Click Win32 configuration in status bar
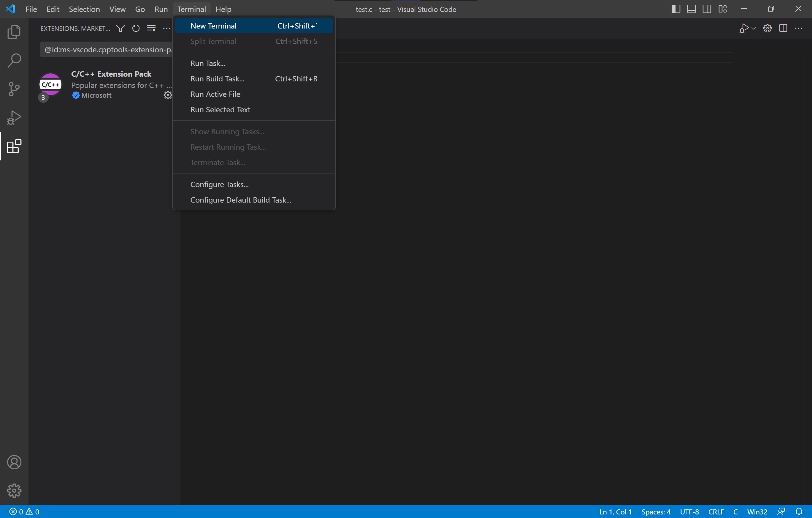812x518 pixels. [757, 511]
